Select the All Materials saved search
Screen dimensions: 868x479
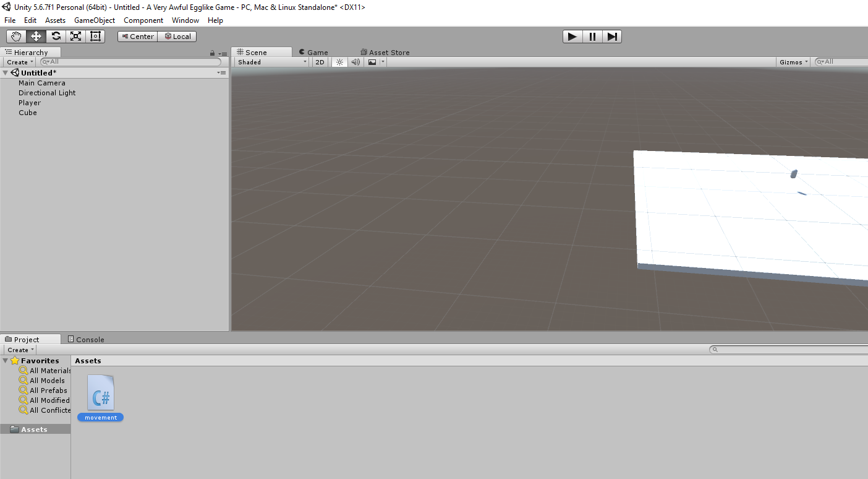[x=45, y=371]
